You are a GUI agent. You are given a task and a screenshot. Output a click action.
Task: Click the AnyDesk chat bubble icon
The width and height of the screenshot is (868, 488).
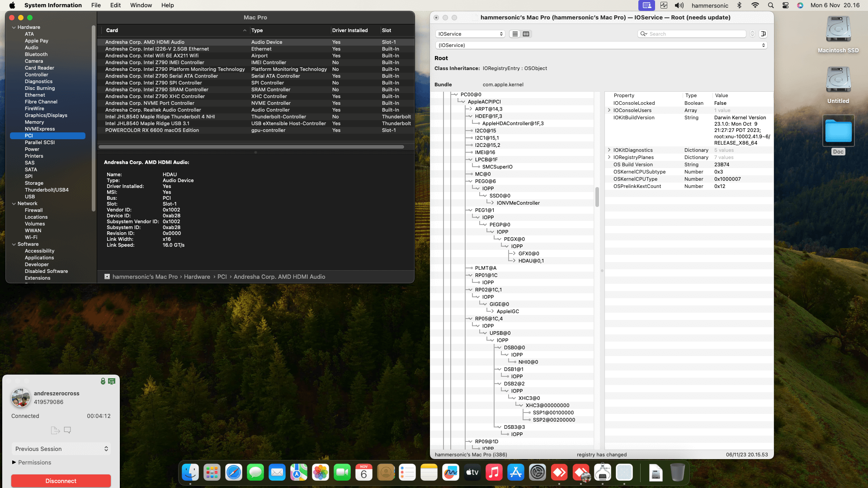(67, 430)
